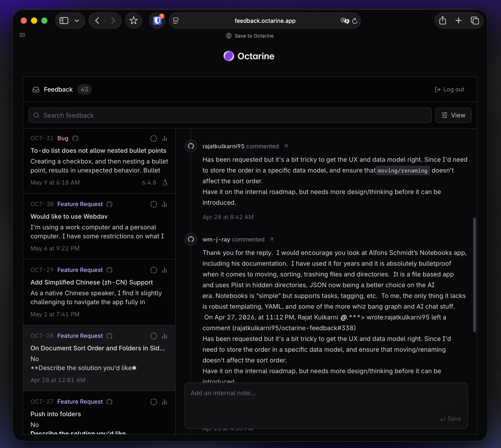Click 'Apr 28 at 12:01 AM' timestamp

pos(58,380)
